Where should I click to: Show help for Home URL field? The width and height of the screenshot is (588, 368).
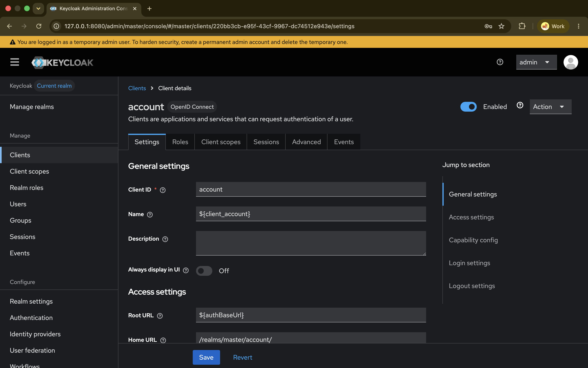pyautogui.click(x=163, y=340)
